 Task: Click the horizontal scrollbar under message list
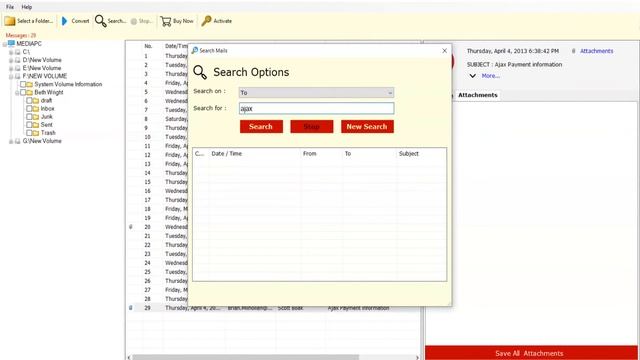point(245,357)
